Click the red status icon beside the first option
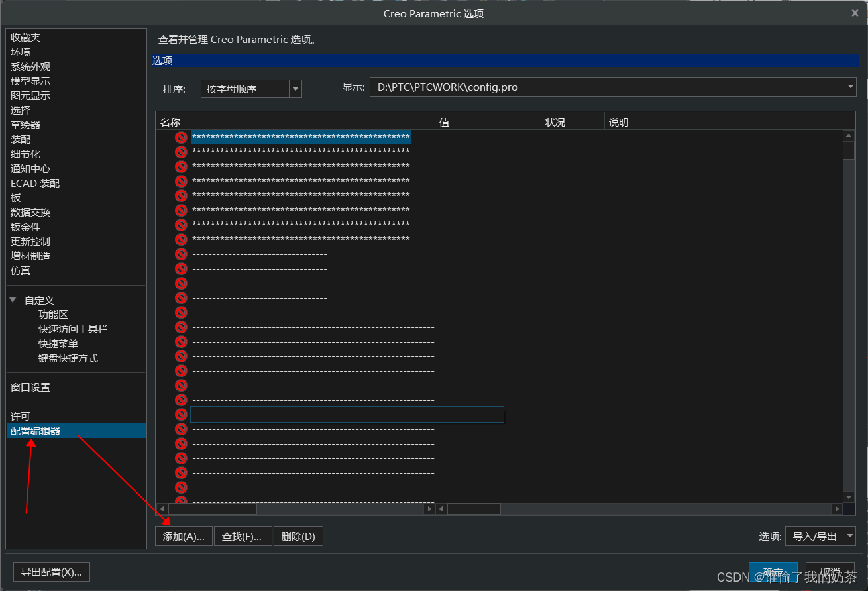868x591 pixels. pos(180,137)
